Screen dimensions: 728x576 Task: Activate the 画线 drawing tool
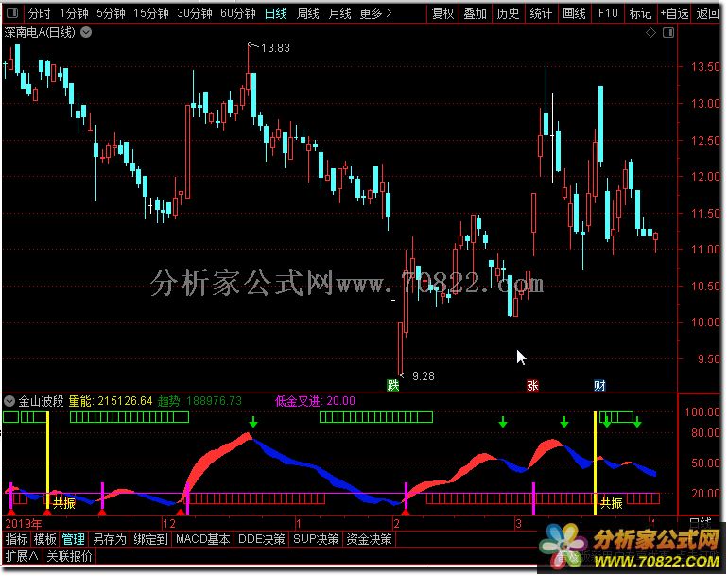(574, 13)
